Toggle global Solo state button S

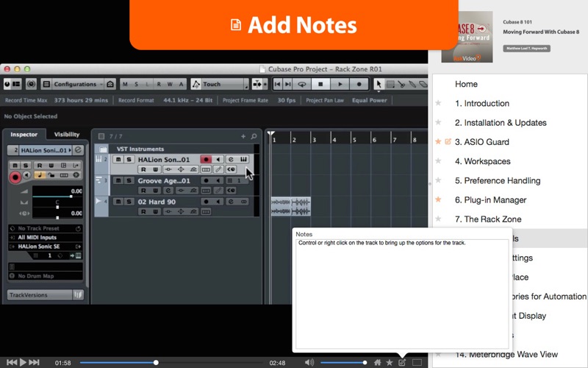point(136,84)
